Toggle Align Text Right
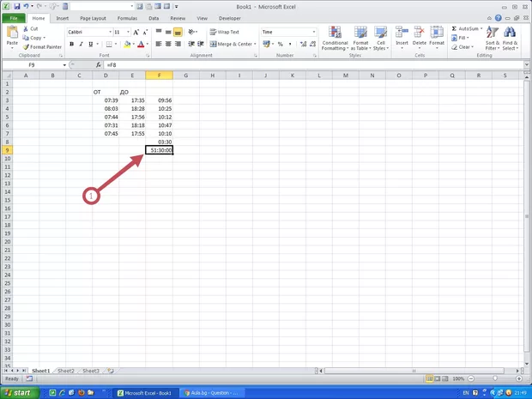 (x=178, y=44)
